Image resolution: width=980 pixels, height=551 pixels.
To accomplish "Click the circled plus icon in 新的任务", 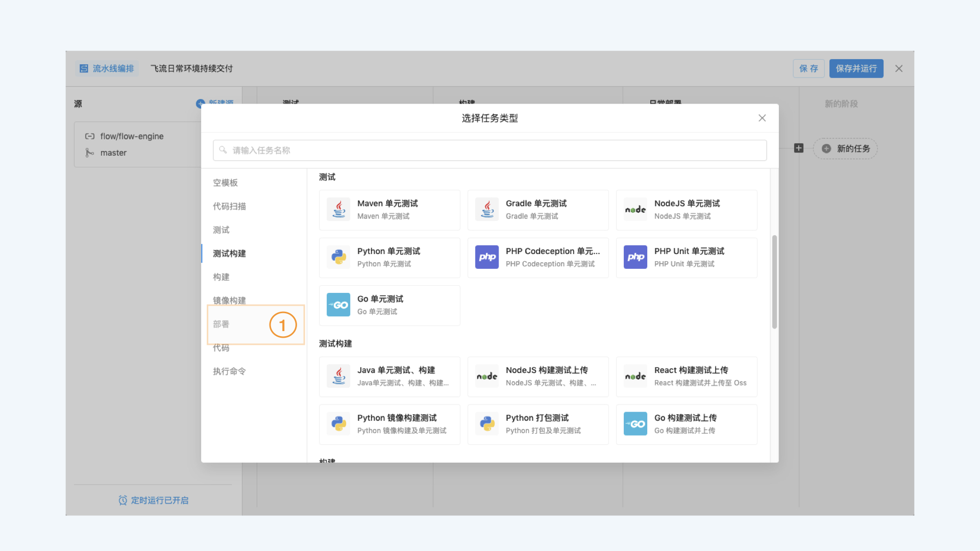I will coord(826,148).
